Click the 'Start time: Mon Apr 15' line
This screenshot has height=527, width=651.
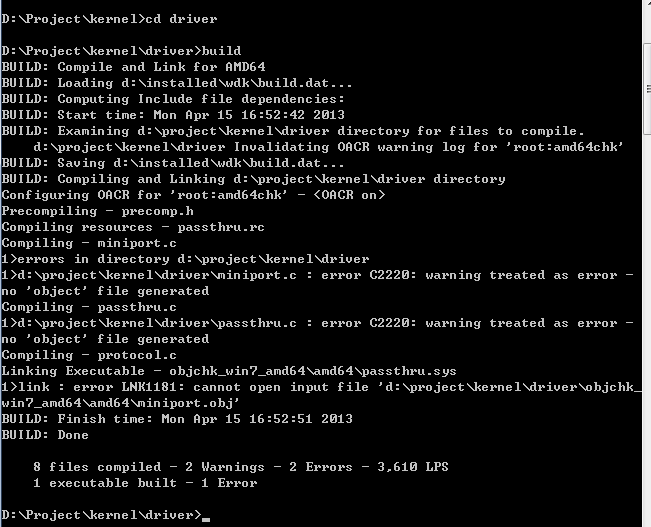click(x=173, y=115)
